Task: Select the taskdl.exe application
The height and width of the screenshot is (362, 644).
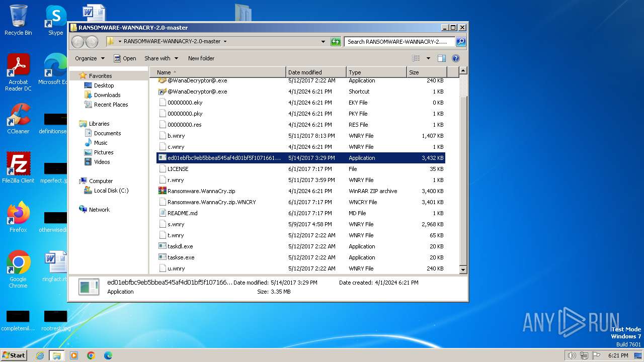Action: (x=300, y=246)
